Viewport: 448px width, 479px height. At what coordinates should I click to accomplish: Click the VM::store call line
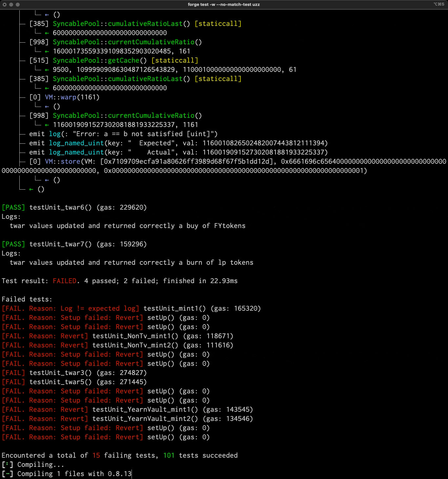(x=224, y=166)
